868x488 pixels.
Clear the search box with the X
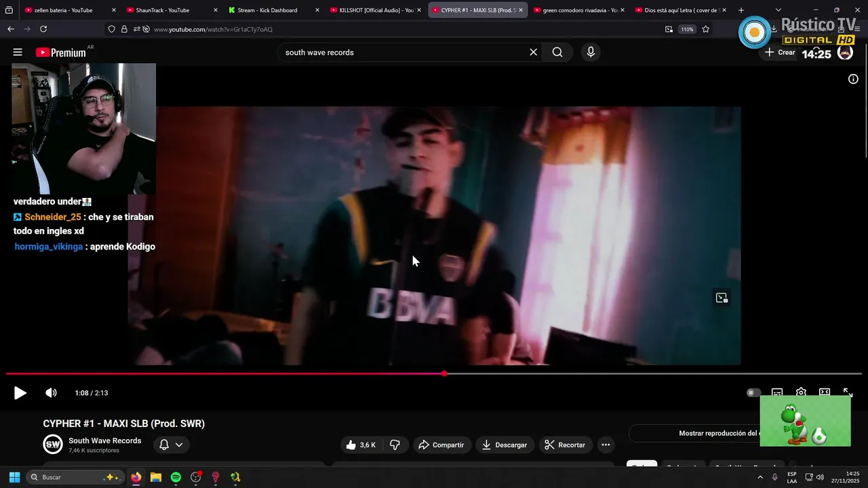click(533, 52)
